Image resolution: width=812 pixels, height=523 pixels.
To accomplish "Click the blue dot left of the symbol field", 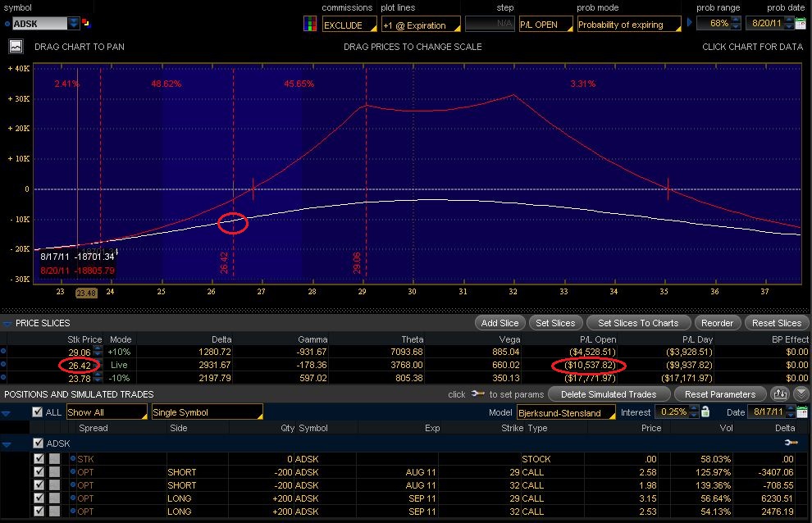I will pyautogui.click(x=7, y=24).
